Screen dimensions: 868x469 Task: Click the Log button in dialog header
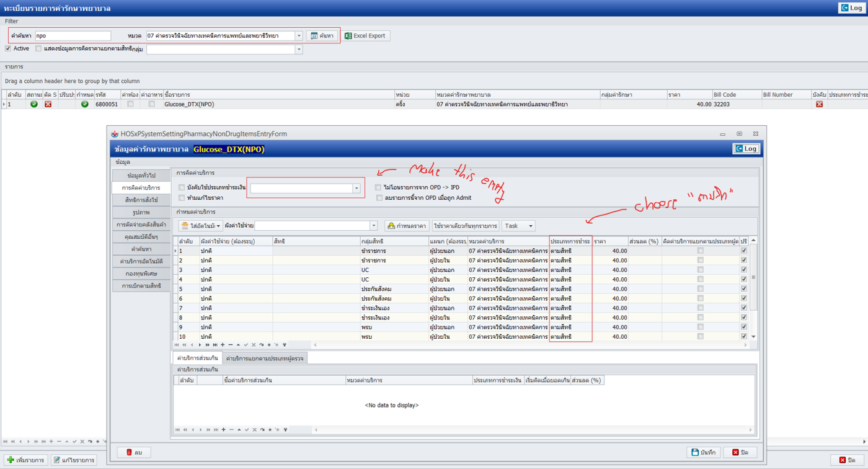click(746, 149)
